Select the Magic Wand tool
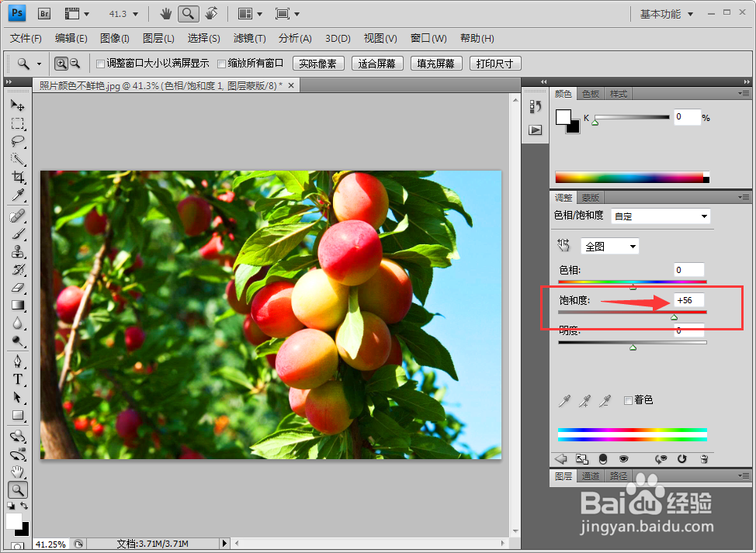Image resolution: width=756 pixels, height=553 pixels. [x=18, y=159]
